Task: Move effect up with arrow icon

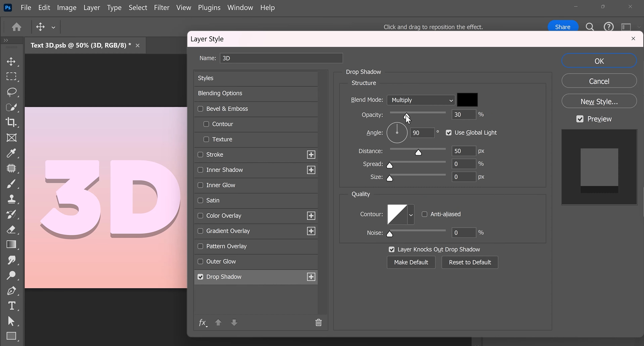Action: coord(218,323)
